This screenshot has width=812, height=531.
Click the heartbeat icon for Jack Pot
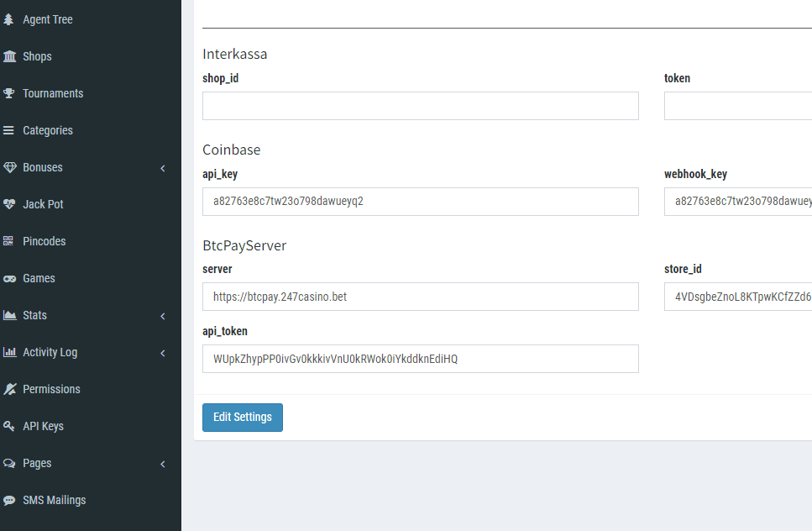9,204
